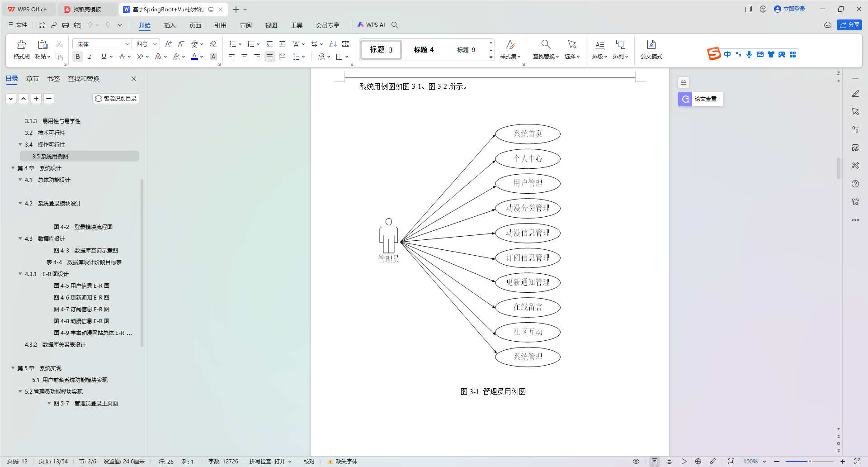
Task: Expand the styles gallery arrow
Action: tap(491, 57)
